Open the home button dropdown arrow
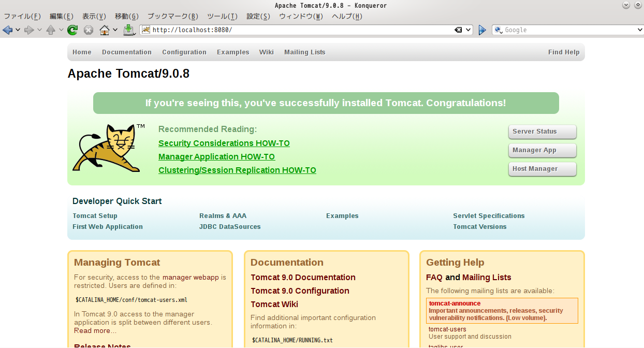The image size is (644, 348). click(x=115, y=30)
